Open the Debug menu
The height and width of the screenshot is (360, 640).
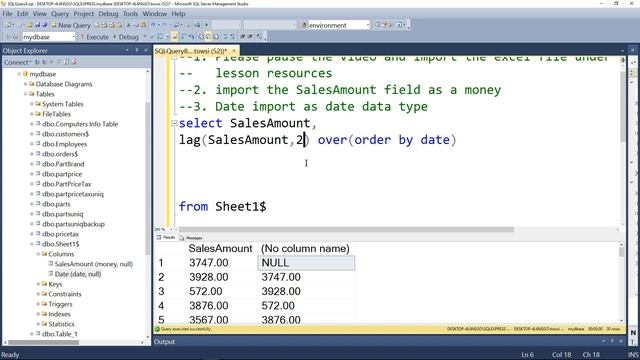coord(108,13)
